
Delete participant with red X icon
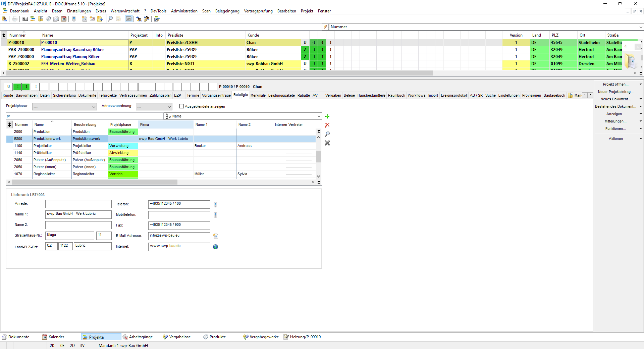[327, 125]
